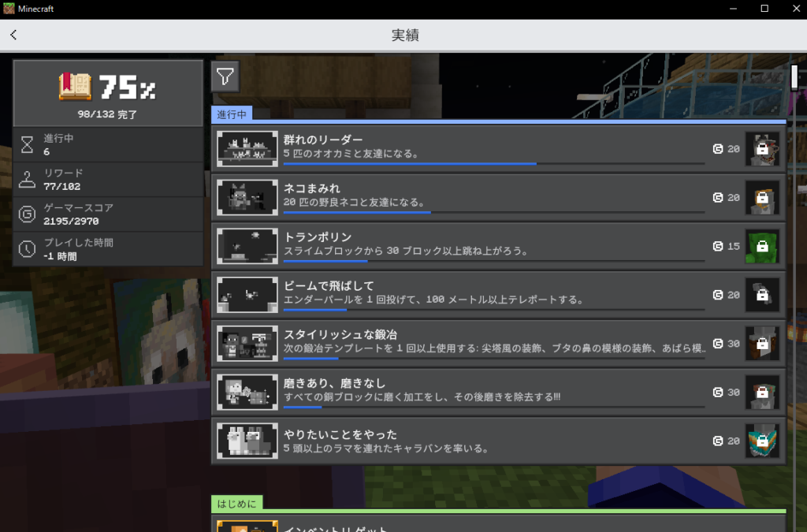Click the ゲーマースコア stat row
The image size is (807, 532).
point(108,214)
